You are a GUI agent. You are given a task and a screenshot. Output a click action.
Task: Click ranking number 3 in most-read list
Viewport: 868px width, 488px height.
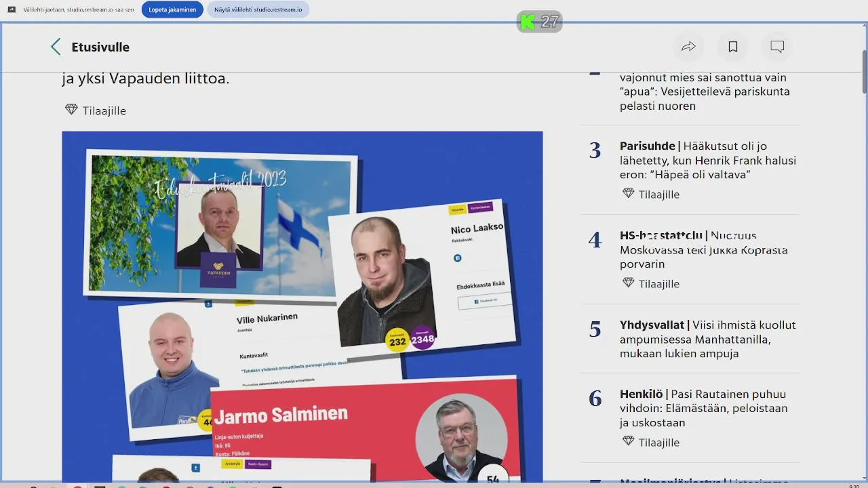coord(595,150)
